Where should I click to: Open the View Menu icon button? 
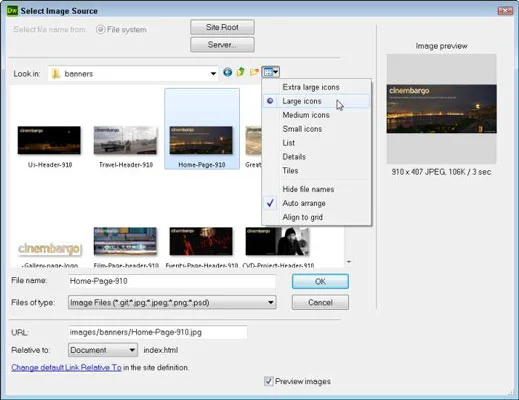pos(271,72)
